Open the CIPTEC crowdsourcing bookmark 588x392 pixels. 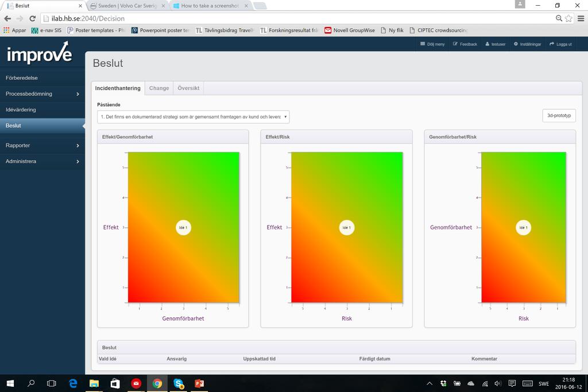438,30
